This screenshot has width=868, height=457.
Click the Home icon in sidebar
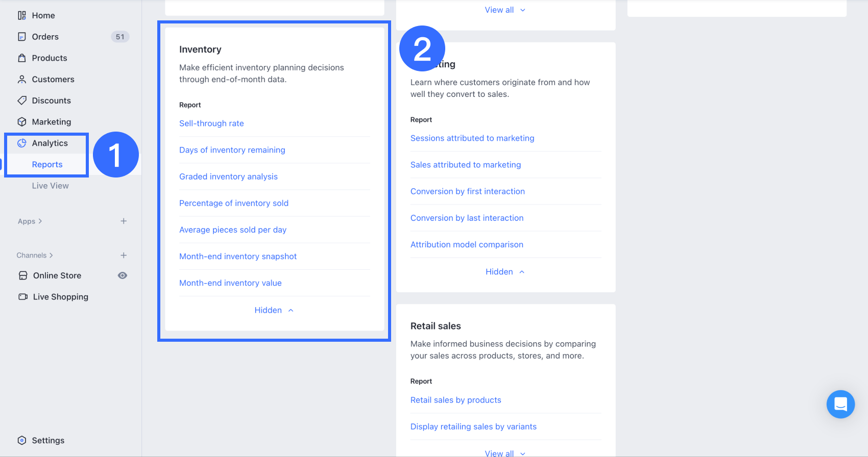tap(21, 15)
